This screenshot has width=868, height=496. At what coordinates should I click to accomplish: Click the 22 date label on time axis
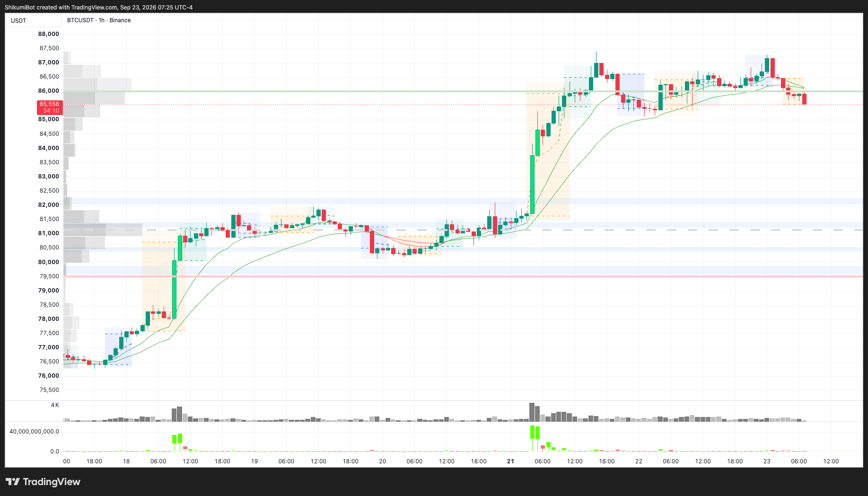tap(639, 461)
